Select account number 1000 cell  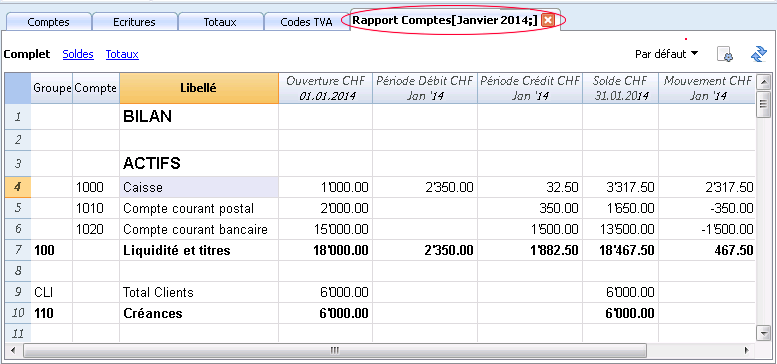tap(96, 187)
